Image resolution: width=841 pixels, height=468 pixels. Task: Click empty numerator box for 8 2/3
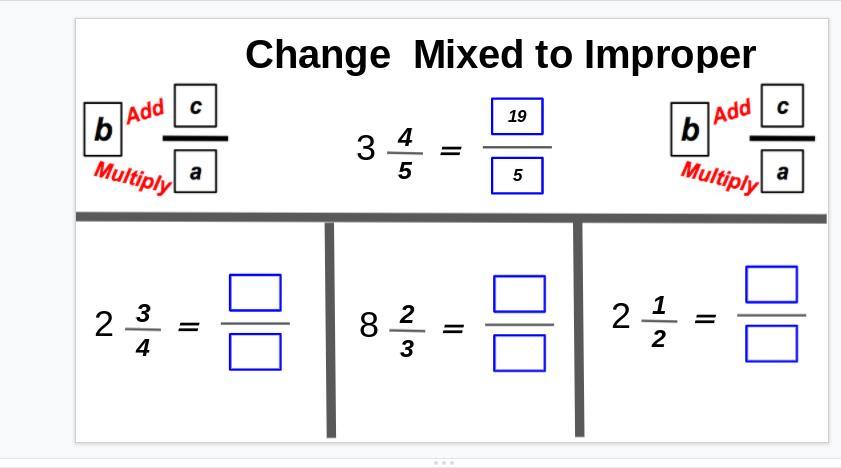click(519, 294)
